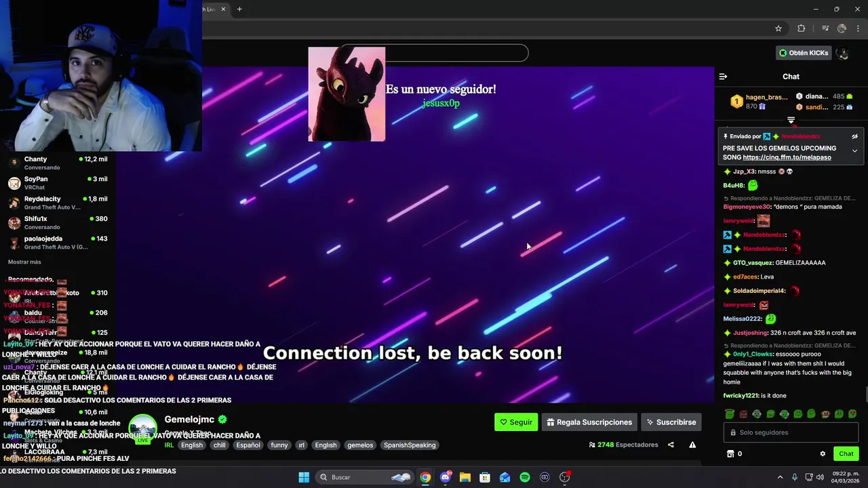The image size is (868, 488).
Task: Focus the Solo seguidores chat input field
Action: pyautogui.click(x=791, y=432)
